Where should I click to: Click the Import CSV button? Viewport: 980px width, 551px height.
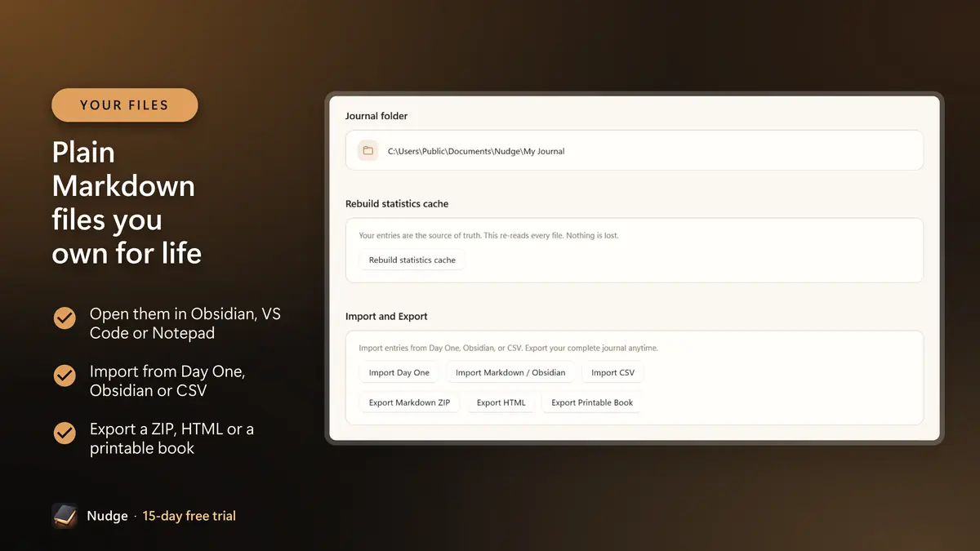coord(612,372)
